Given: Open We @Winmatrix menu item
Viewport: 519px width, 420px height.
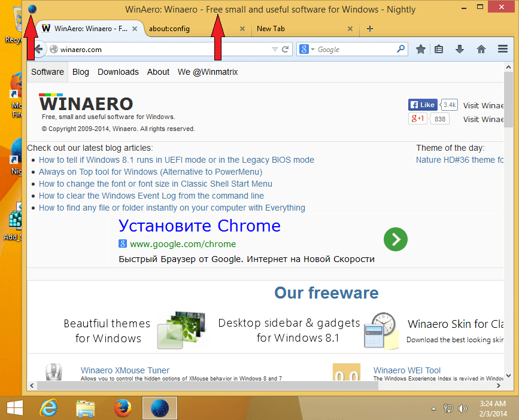Looking at the screenshot, I should (208, 72).
